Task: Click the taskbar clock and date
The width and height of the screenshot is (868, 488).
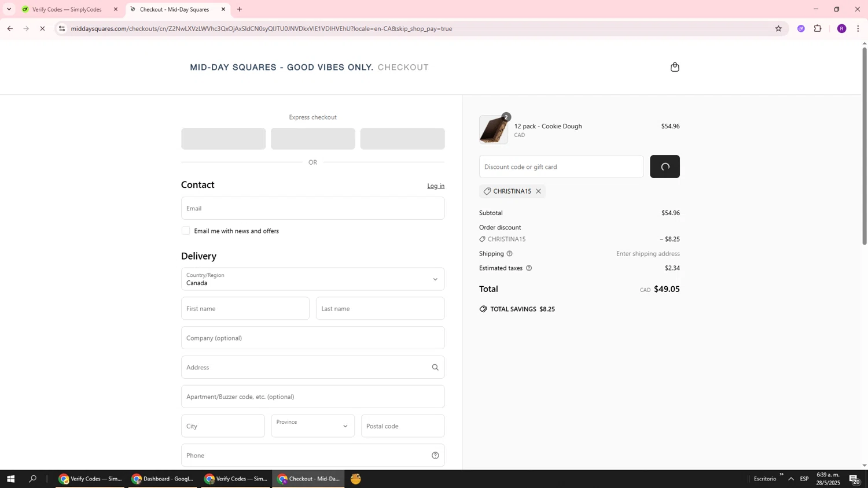Action: [x=828, y=479]
